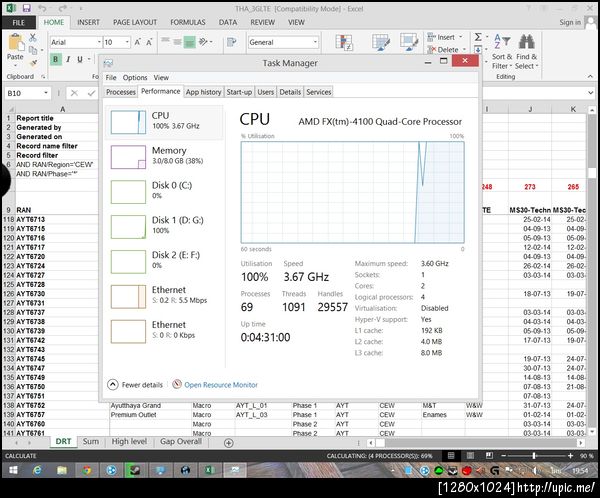Select Disk 2 (E: F:) performance item

(x=165, y=261)
